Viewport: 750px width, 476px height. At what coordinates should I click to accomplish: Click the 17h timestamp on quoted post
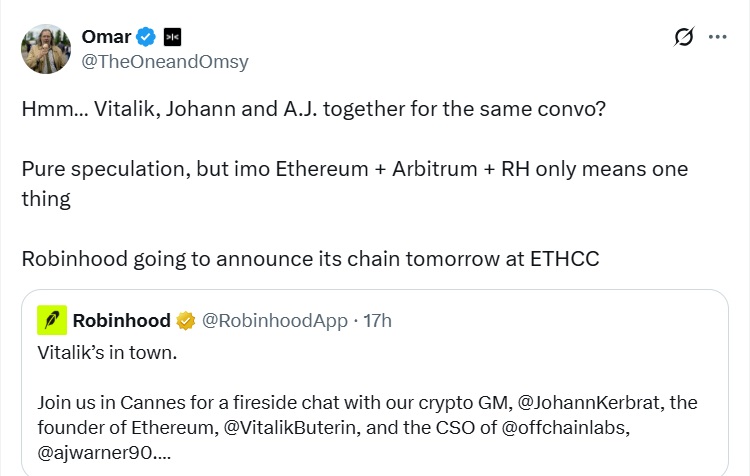[x=377, y=321]
